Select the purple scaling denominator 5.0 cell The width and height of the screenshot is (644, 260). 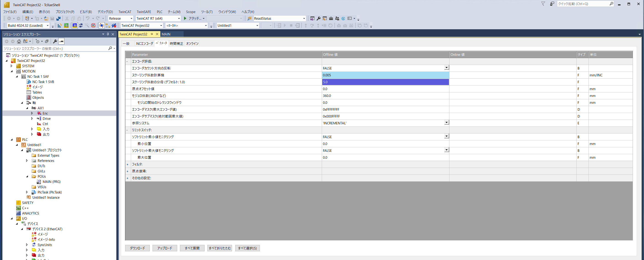(x=385, y=82)
